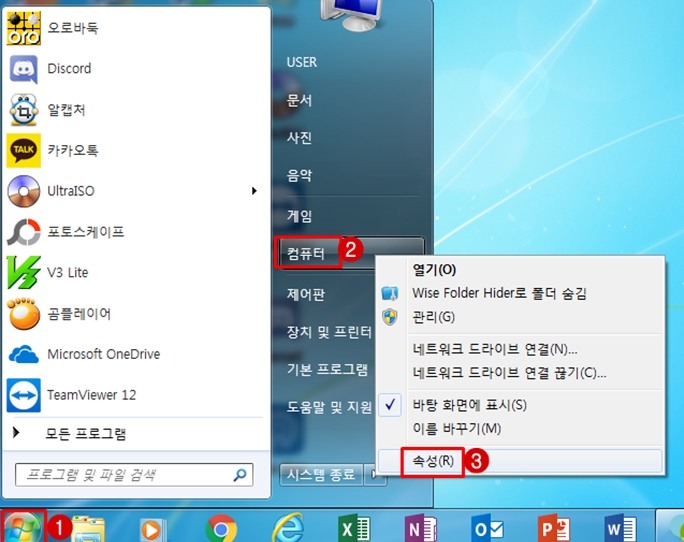The height and width of the screenshot is (542, 684).
Task: Click the user account monitor picture
Action: point(352,15)
